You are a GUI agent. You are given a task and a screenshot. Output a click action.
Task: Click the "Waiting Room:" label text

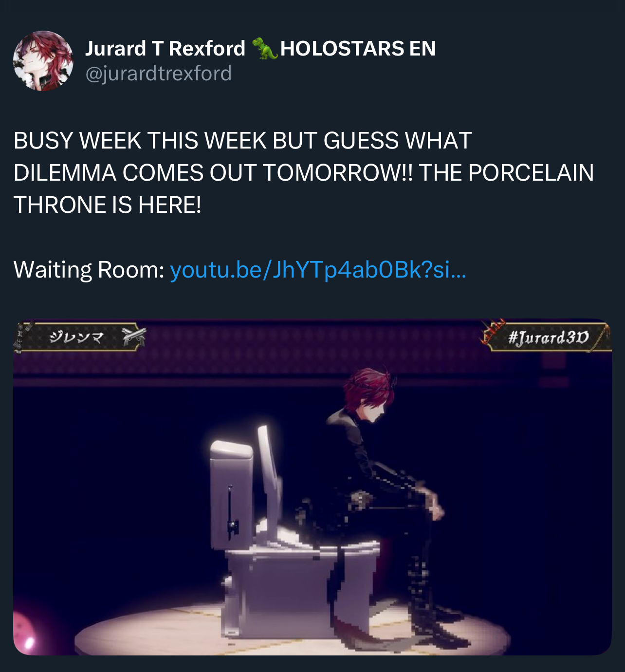click(x=89, y=270)
